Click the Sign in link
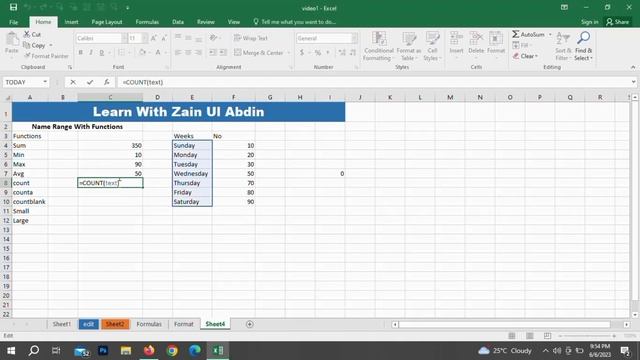 click(589, 22)
